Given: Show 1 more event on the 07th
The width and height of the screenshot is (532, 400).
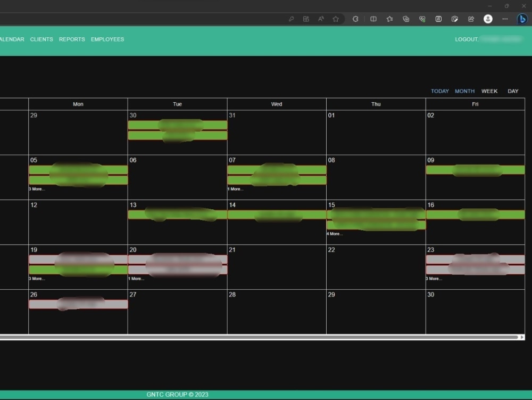Looking at the screenshot, I should (235, 189).
